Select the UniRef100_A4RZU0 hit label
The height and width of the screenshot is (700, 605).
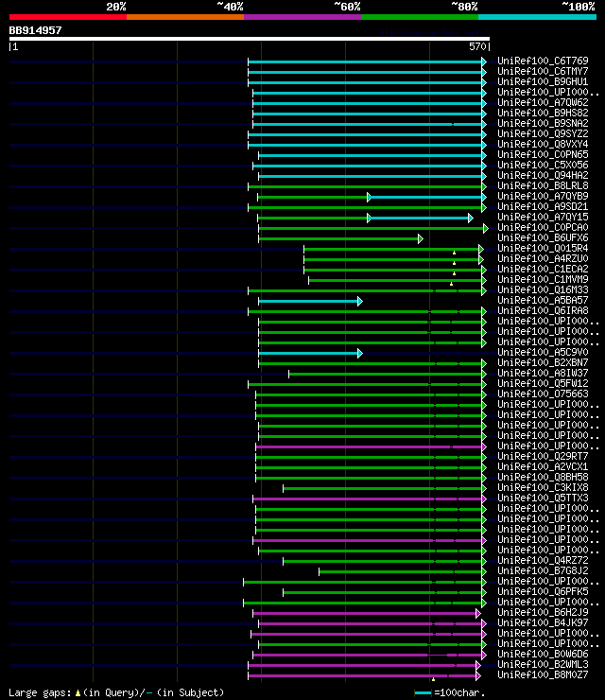543,258
